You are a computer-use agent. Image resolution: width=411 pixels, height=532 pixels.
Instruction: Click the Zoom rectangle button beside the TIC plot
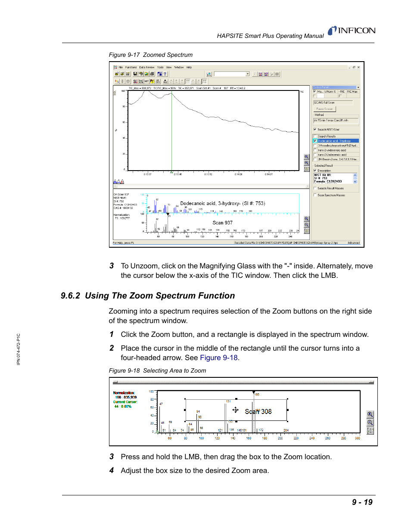307,169
